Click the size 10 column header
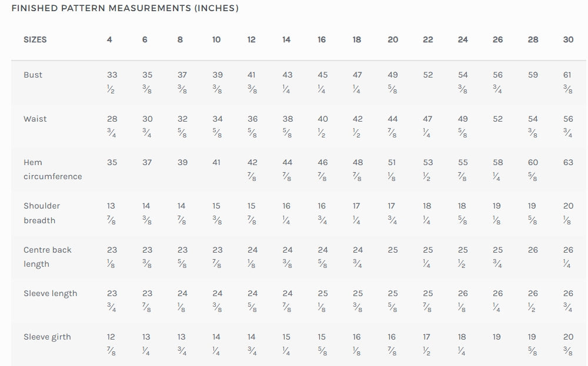 216,40
